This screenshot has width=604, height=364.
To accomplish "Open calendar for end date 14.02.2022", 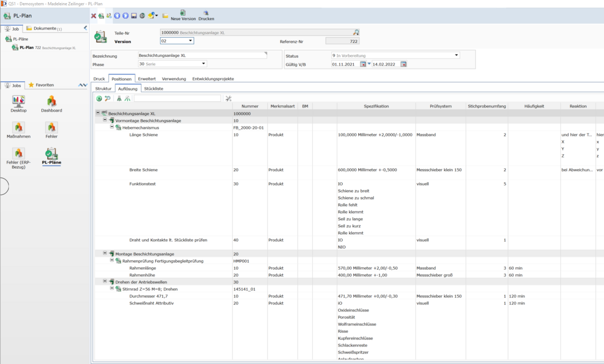I will coord(403,64).
